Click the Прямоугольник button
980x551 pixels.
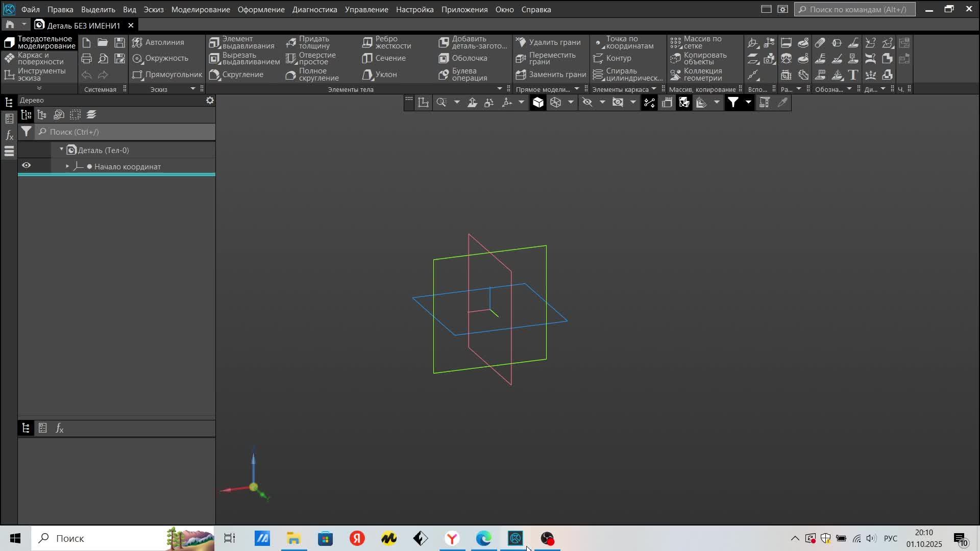(x=167, y=74)
